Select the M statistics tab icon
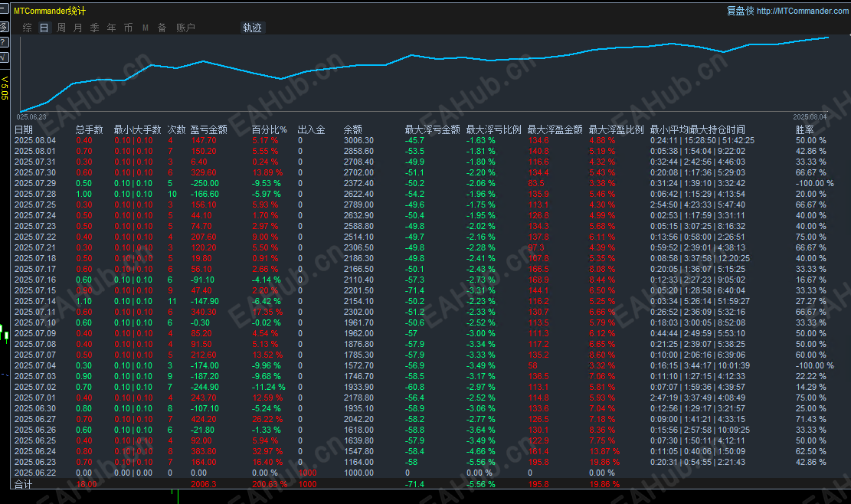851x504 pixels. (146, 28)
